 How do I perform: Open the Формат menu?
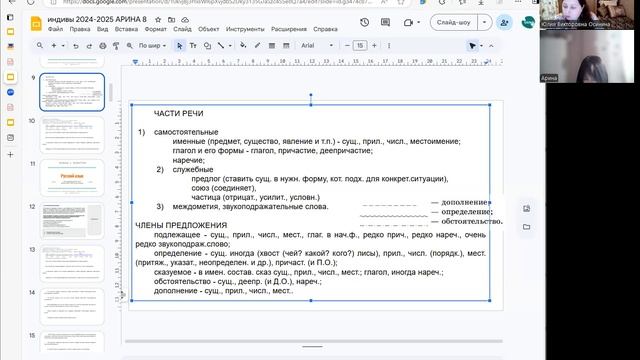156,29
